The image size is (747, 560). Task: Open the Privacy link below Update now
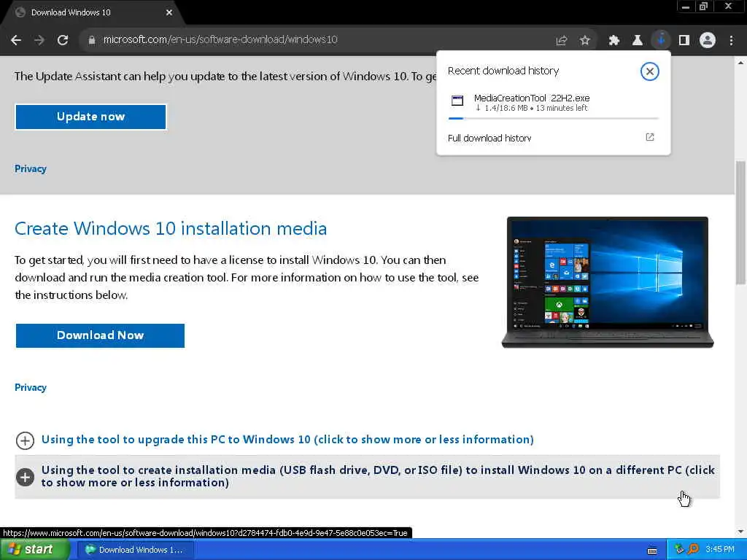pos(31,168)
